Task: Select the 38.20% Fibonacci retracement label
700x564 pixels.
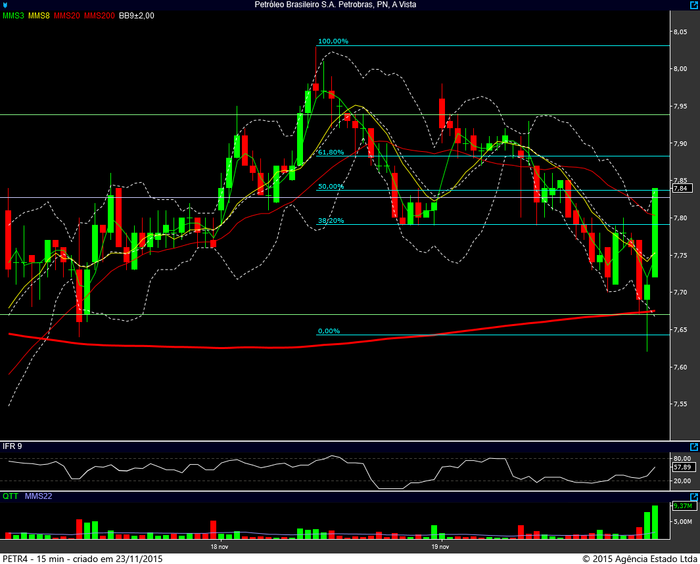Action: pos(330,220)
